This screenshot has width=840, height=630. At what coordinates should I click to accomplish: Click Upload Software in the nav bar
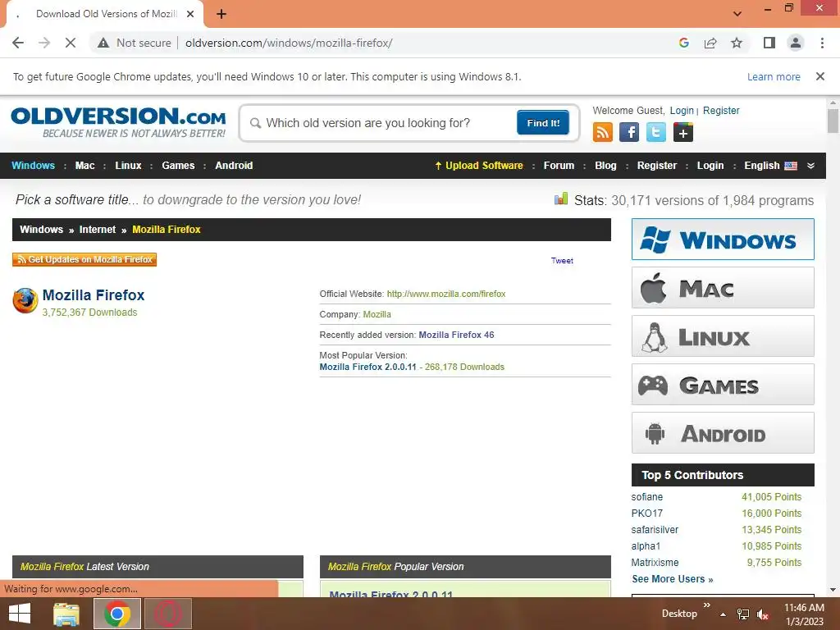pyautogui.click(x=479, y=166)
